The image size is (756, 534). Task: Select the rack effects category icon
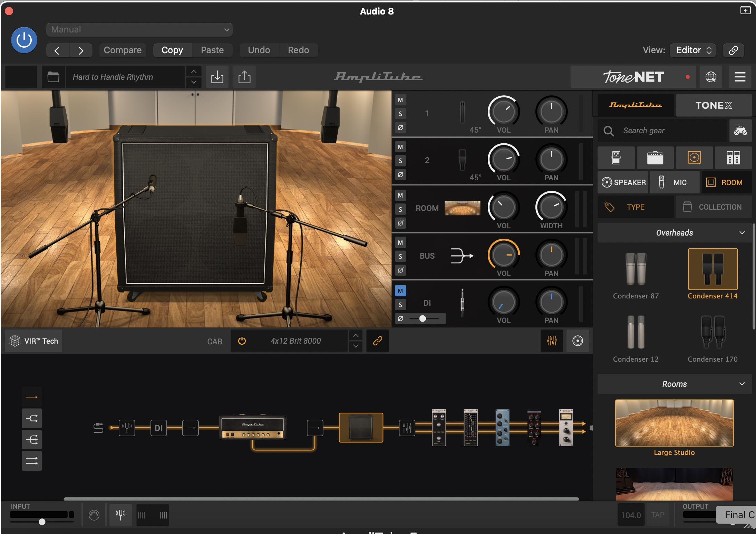click(x=733, y=158)
